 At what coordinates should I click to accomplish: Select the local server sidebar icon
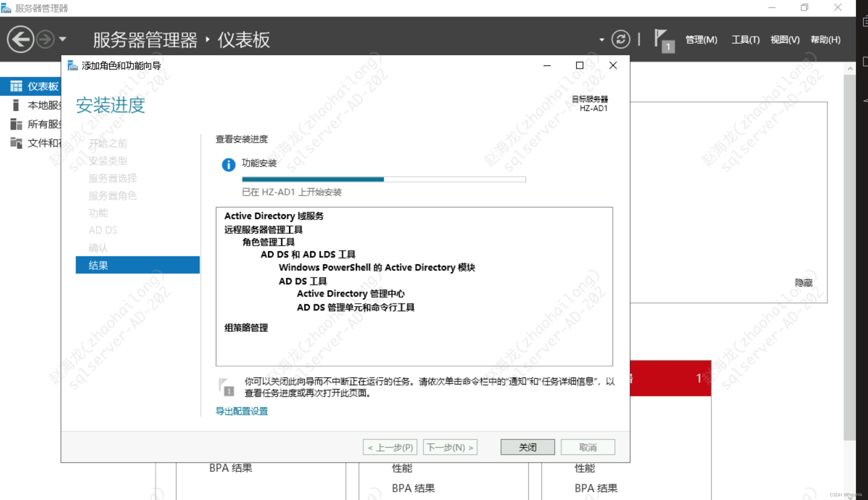[16, 105]
